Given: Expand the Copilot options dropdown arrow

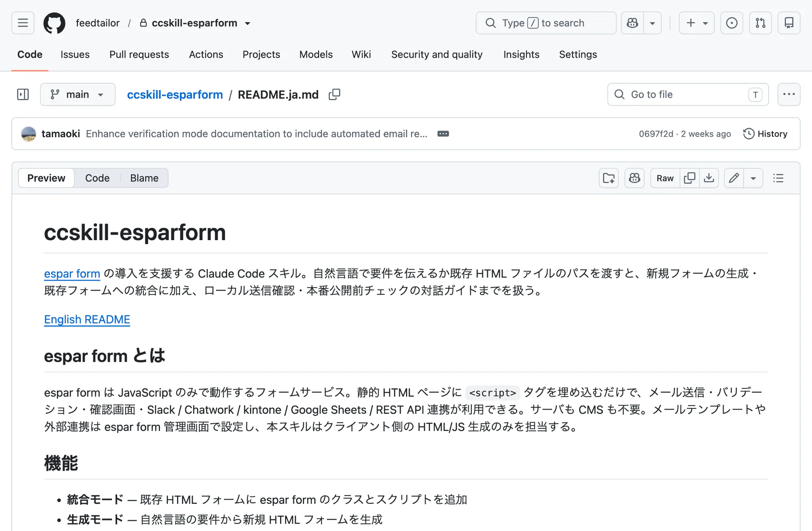Looking at the screenshot, I should pyautogui.click(x=652, y=23).
